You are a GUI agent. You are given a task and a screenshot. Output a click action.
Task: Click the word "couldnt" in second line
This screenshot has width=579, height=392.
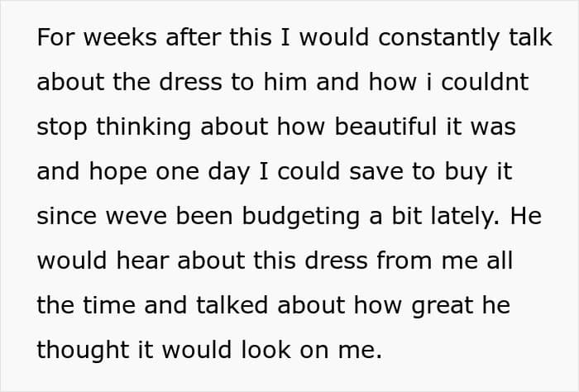(485, 82)
